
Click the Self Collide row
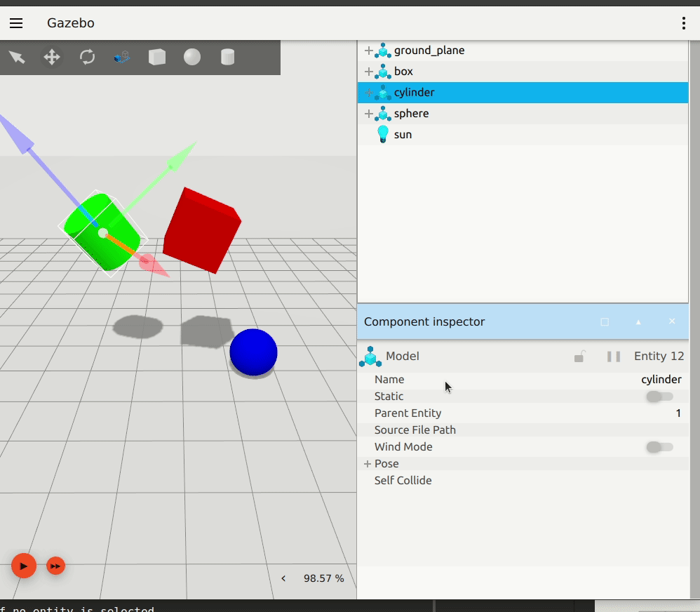(523, 480)
